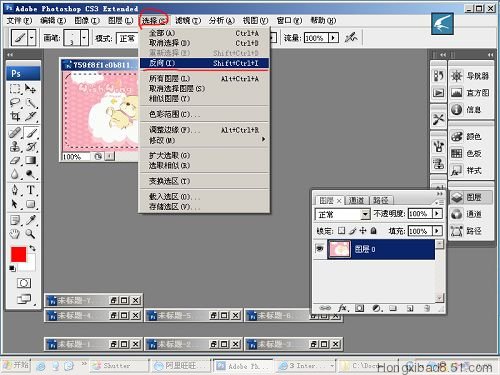Open the 滤镜 menu
The image size is (500, 375).
click(x=188, y=21)
